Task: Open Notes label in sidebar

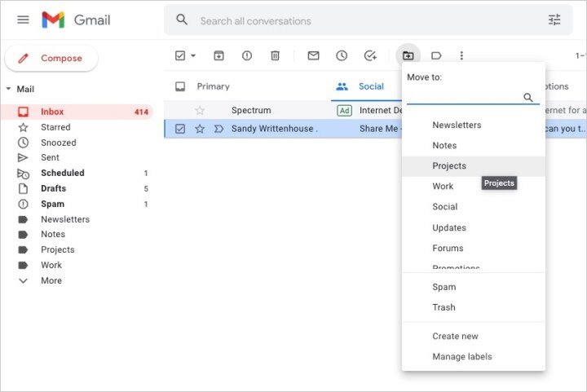Action: (x=77, y=234)
